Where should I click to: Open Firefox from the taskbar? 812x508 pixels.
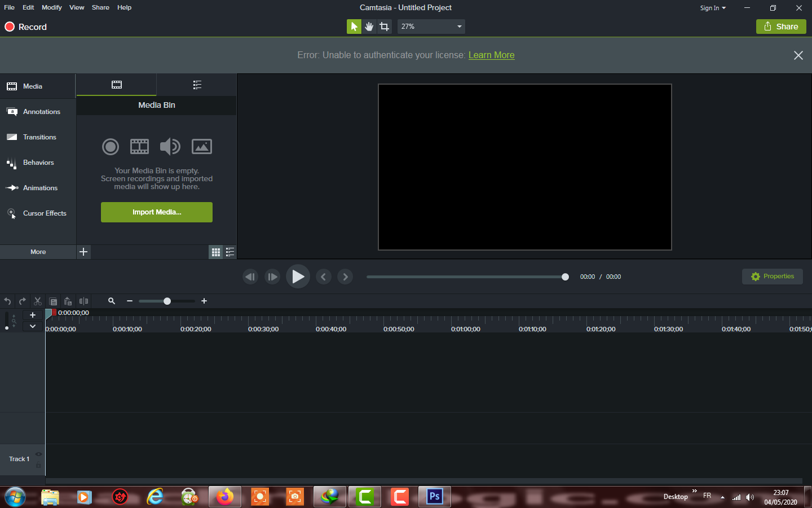[224, 497]
